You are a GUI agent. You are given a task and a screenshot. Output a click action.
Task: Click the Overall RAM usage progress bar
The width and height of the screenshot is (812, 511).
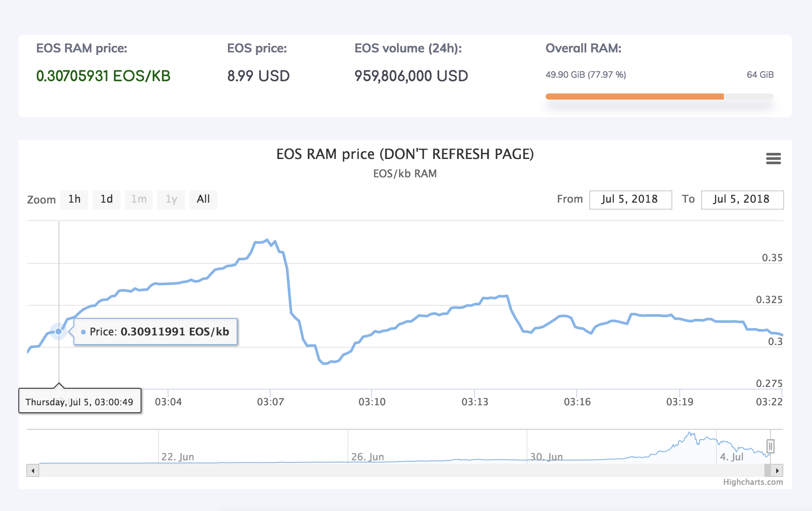(659, 97)
